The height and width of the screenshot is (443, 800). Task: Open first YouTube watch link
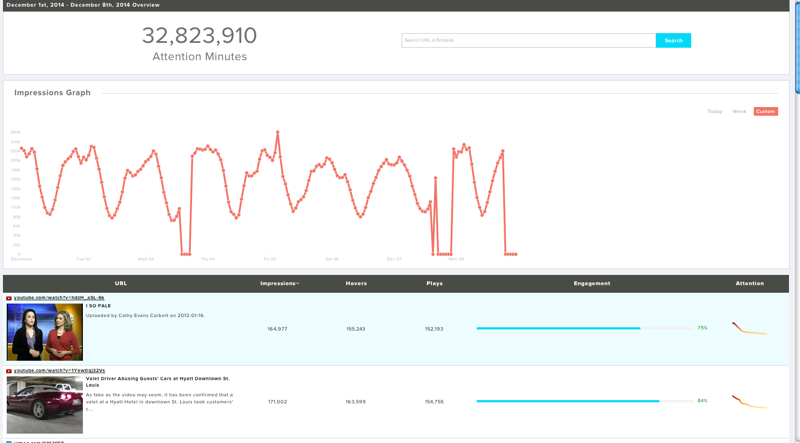pyautogui.click(x=59, y=298)
